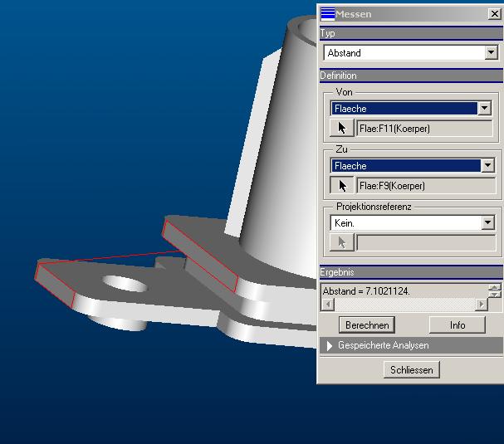Open the Typ dropdown showing Abstand

[x=491, y=52]
